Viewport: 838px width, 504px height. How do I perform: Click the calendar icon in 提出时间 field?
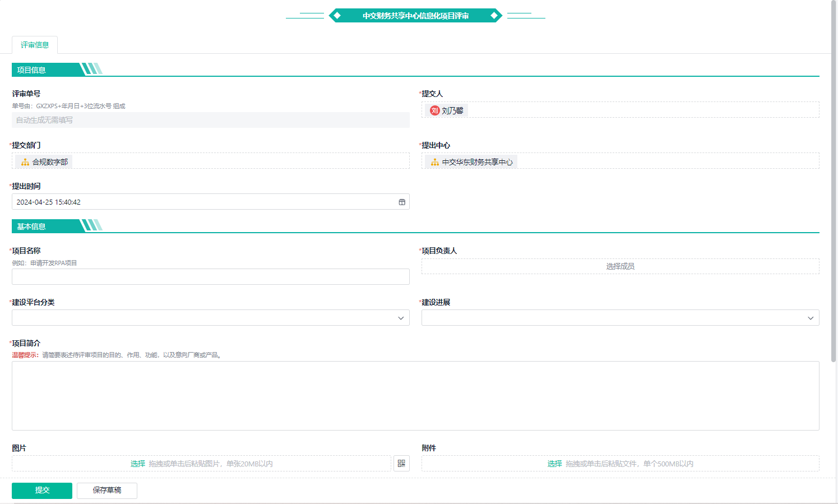tap(402, 202)
